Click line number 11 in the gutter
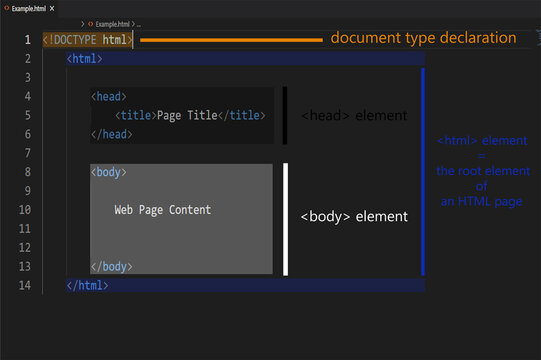Screen dimensions: 541x360 [25, 228]
